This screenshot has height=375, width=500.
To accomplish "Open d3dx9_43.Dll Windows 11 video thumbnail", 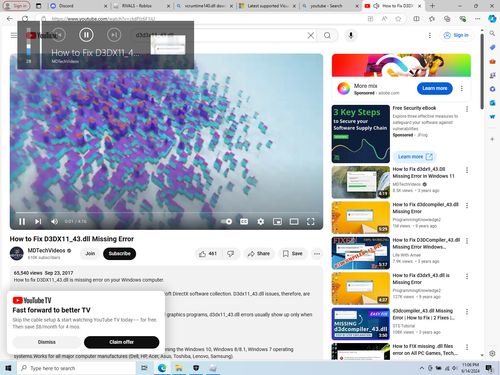I will click(361, 182).
